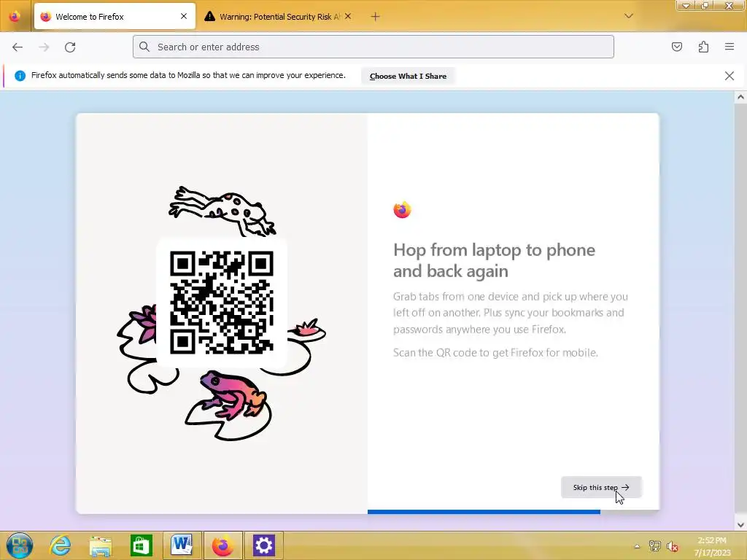Click Firefox icon in the taskbar
747x560 pixels.
point(222,545)
